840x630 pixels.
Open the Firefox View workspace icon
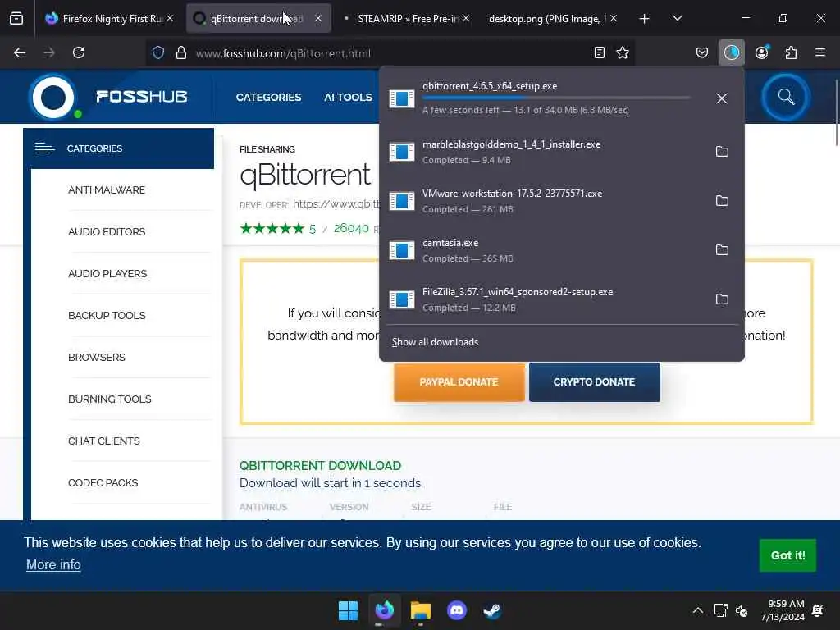pos(16,18)
